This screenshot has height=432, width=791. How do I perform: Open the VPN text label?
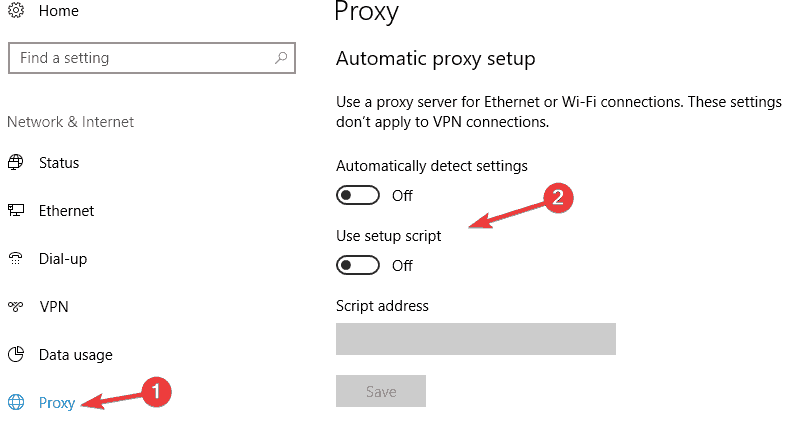(x=53, y=307)
